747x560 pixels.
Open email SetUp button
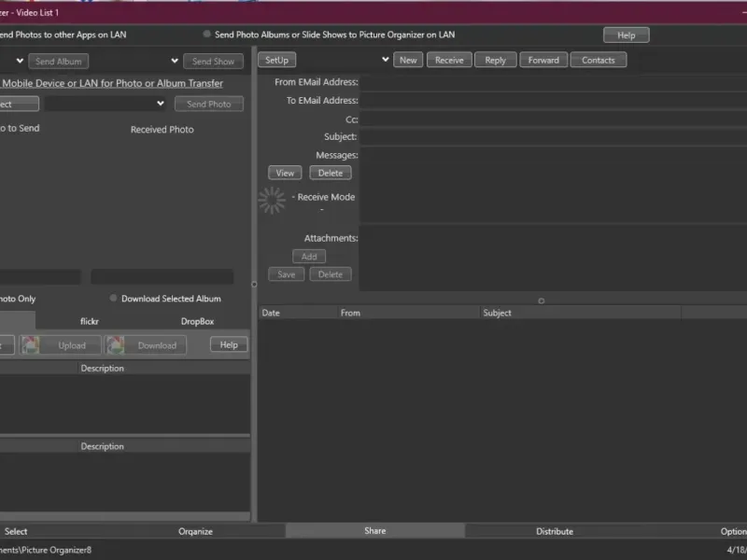pyautogui.click(x=276, y=60)
